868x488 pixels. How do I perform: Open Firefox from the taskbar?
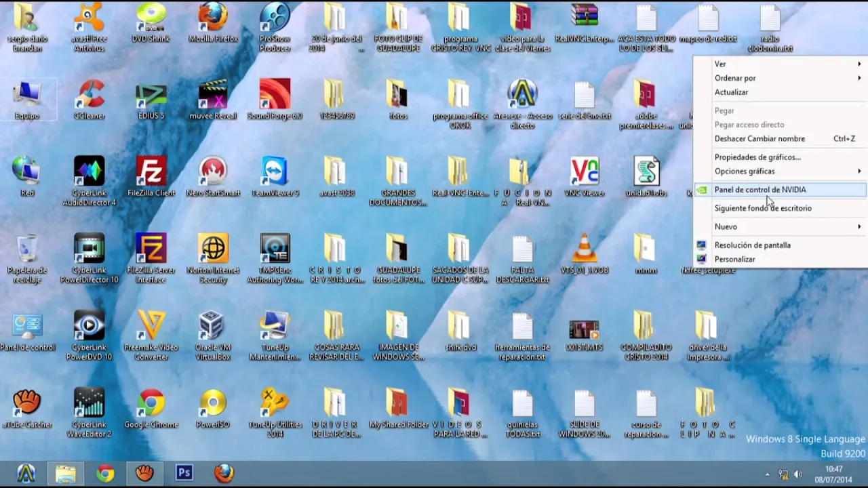[x=224, y=473]
